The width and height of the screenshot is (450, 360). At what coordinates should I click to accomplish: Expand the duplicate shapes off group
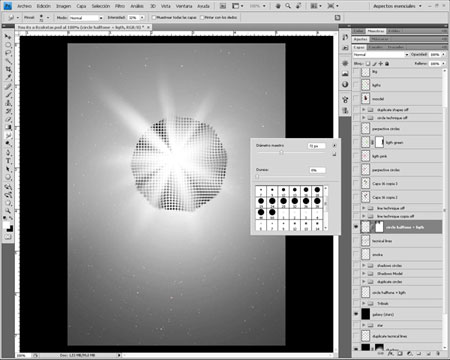(364, 109)
